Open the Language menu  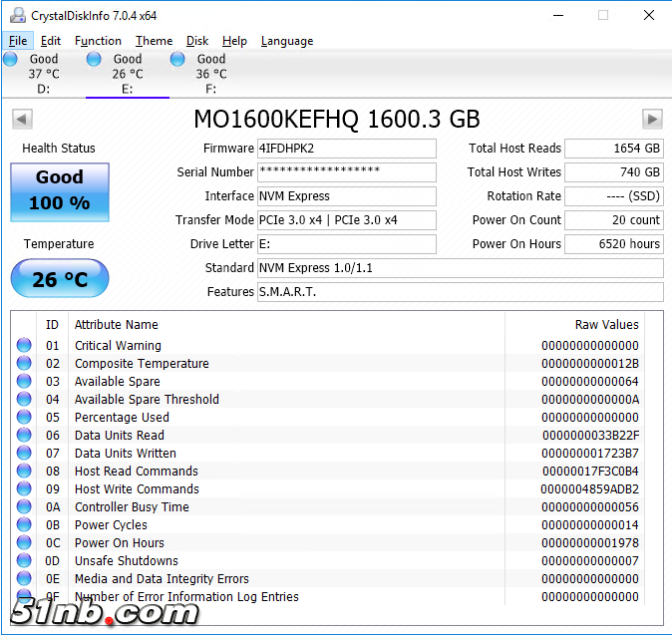pos(287,41)
